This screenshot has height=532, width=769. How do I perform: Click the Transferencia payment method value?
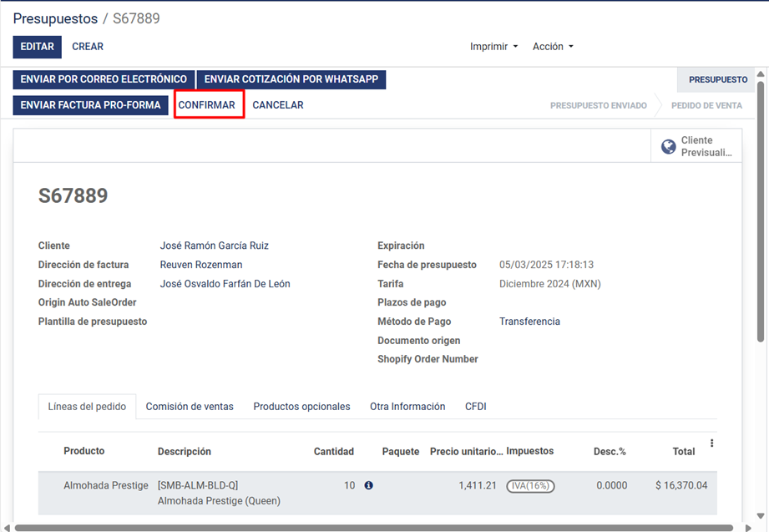[529, 322]
